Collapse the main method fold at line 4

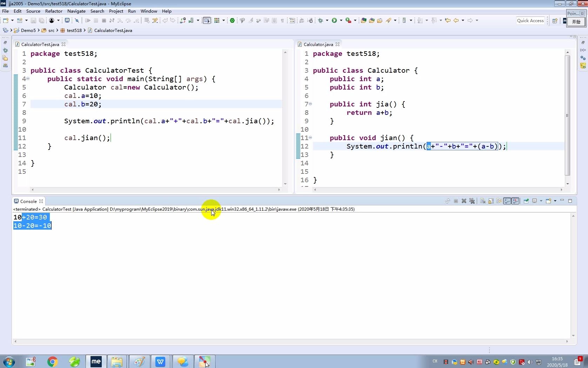point(28,79)
